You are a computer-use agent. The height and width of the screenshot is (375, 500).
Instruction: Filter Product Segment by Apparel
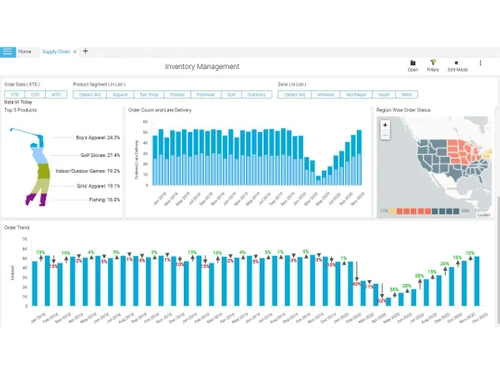[120, 95]
